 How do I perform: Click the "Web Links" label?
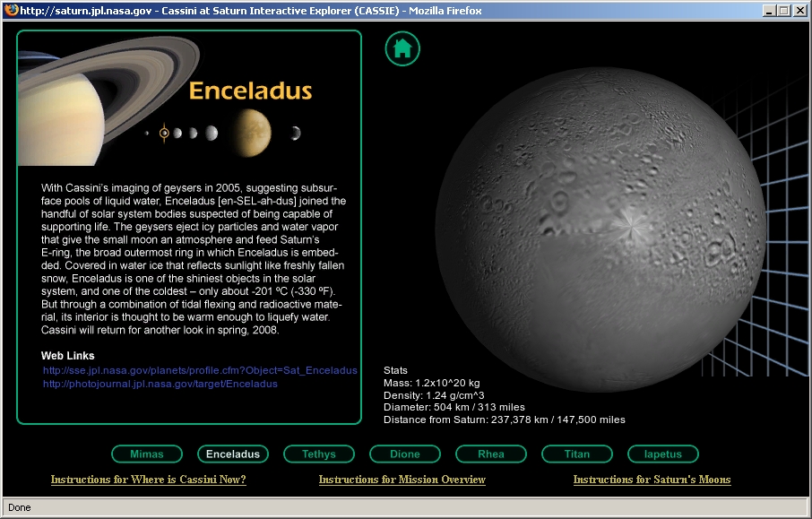click(68, 356)
